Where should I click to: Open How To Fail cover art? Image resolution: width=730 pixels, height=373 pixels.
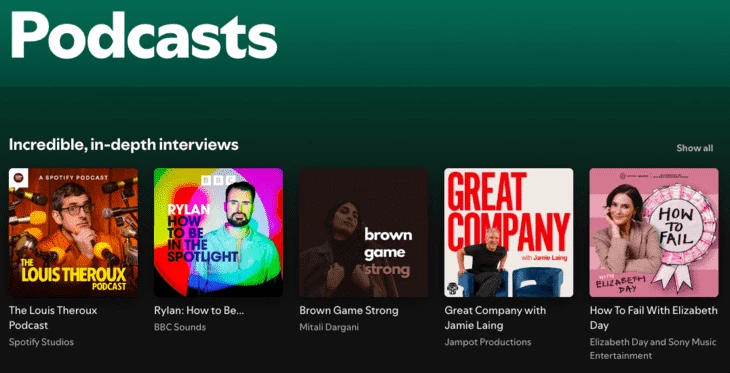pyautogui.click(x=654, y=232)
